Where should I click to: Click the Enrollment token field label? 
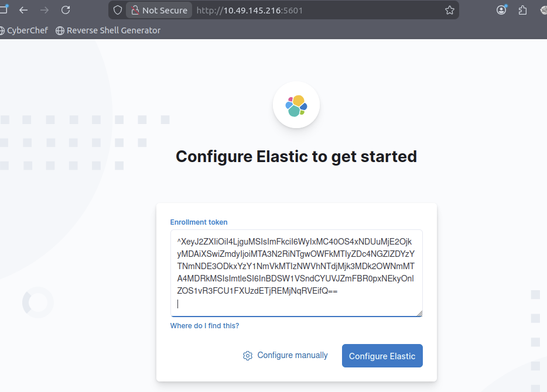point(199,222)
